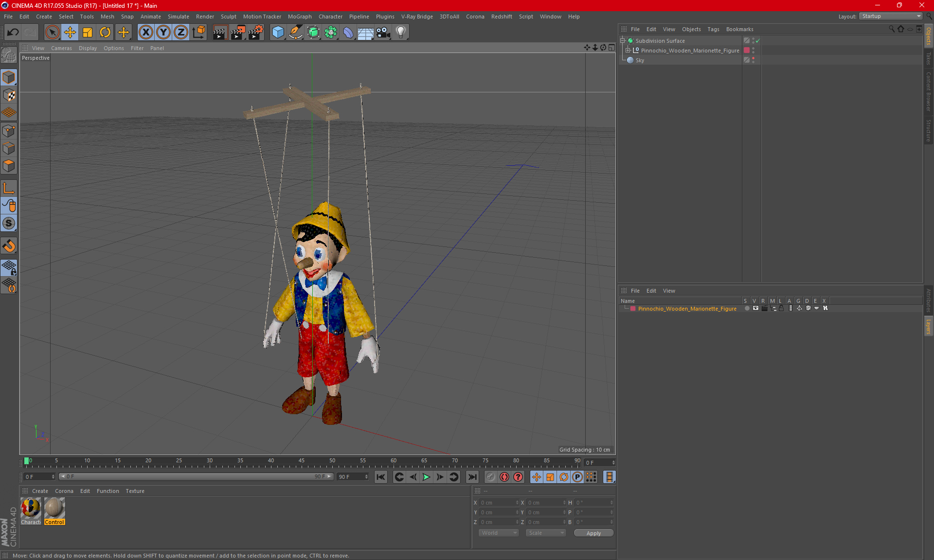Open the Sculpt menu
This screenshot has height=560, width=934.
[x=228, y=17]
